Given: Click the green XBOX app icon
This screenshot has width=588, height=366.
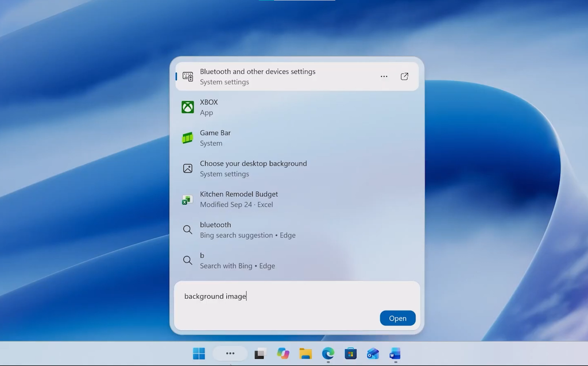Looking at the screenshot, I should tap(188, 107).
